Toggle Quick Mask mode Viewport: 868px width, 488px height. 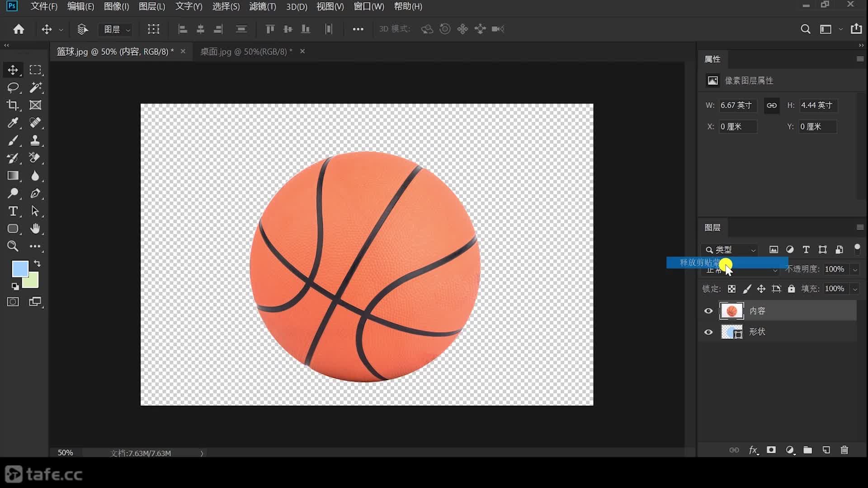pyautogui.click(x=13, y=302)
